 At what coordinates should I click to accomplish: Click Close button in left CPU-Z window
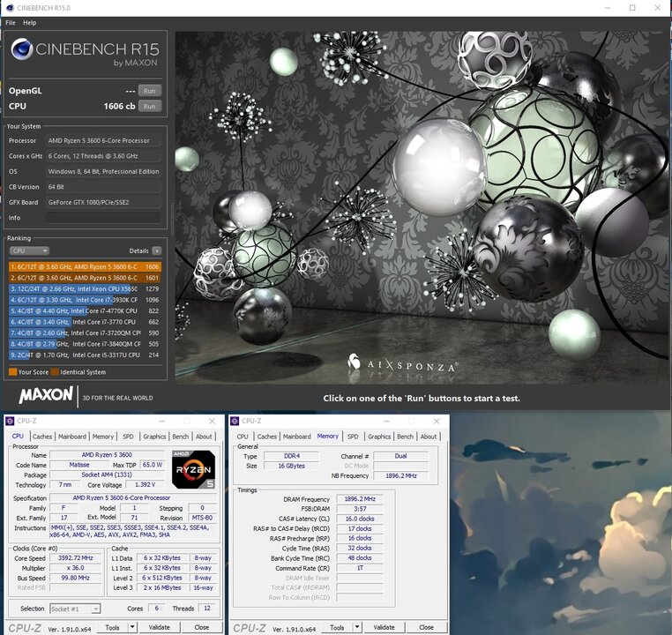201,627
